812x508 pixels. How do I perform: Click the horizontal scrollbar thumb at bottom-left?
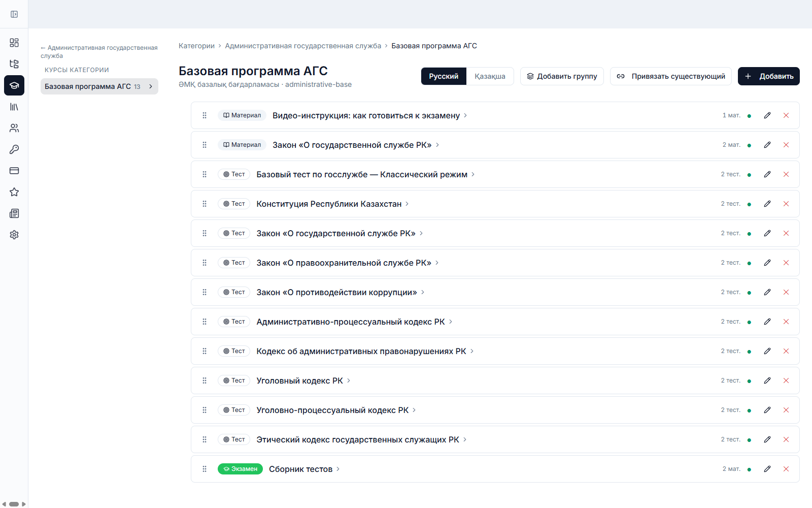coord(14,504)
